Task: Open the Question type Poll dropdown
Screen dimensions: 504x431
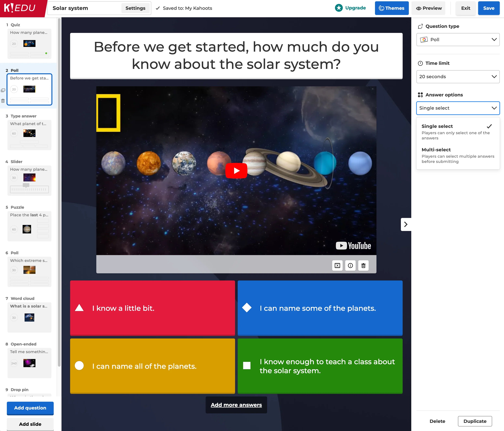Action: point(458,39)
